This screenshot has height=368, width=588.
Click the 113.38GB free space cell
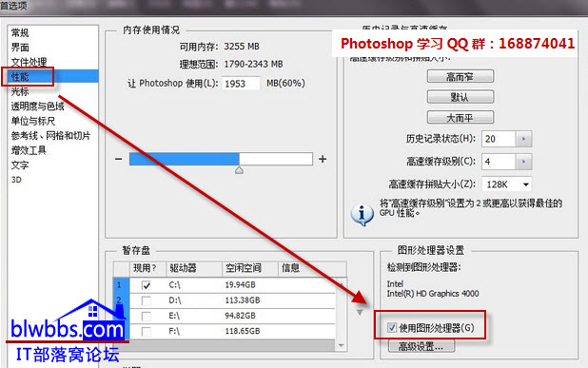click(x=243, y=300)
